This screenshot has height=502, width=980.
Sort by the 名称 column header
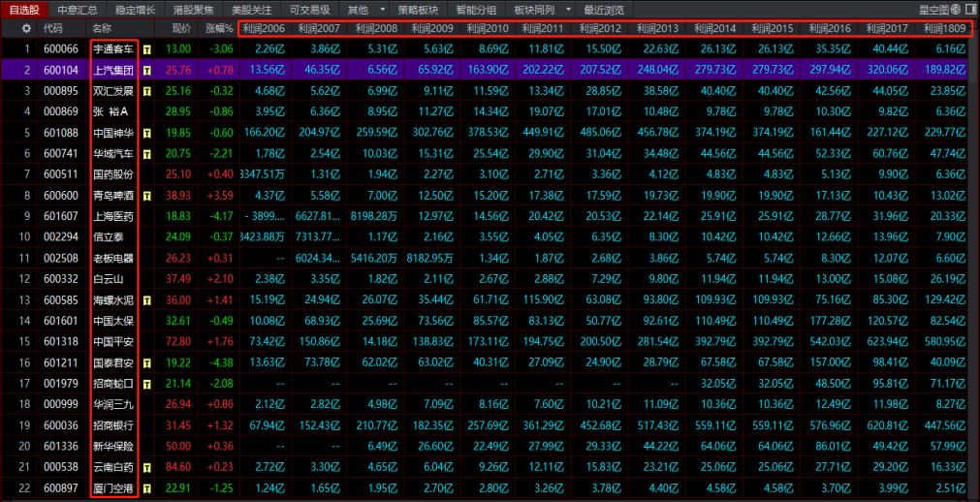102,29
